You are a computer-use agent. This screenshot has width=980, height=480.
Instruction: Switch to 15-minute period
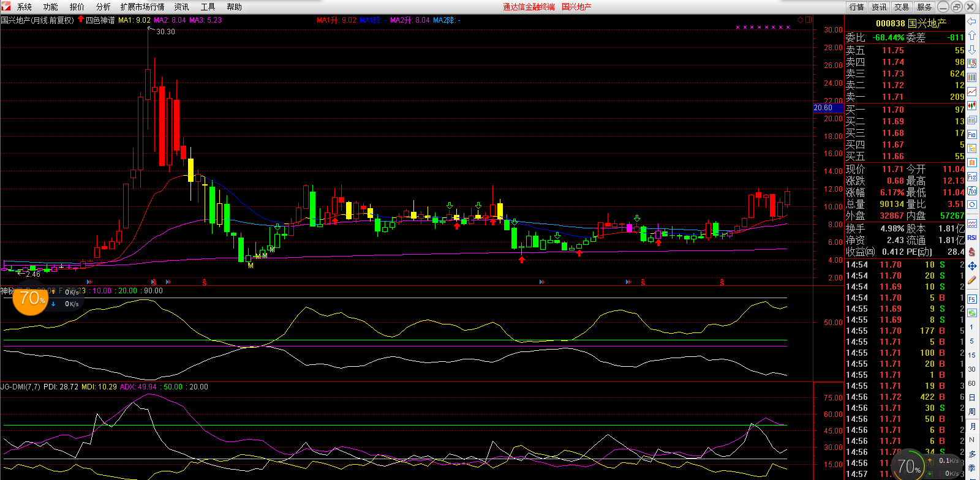tap(971, 355)
